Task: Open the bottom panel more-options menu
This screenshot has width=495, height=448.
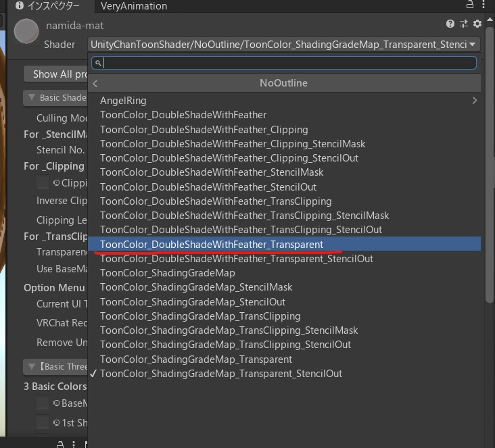Action: 74,444
